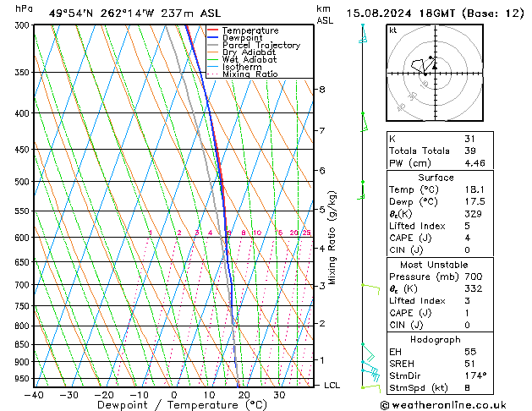Click the SREH value 51
532x411 pixels.
pos(470,364)
